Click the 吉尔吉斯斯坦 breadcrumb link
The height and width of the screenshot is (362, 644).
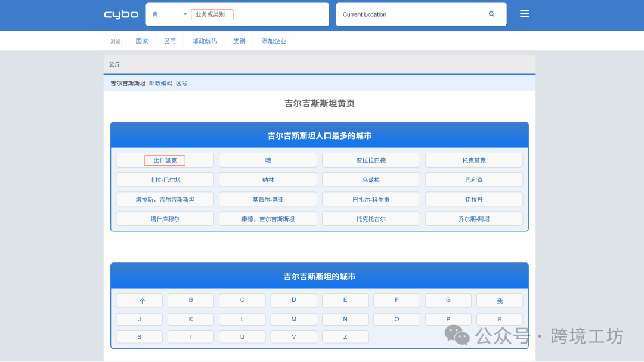(127, 83)
